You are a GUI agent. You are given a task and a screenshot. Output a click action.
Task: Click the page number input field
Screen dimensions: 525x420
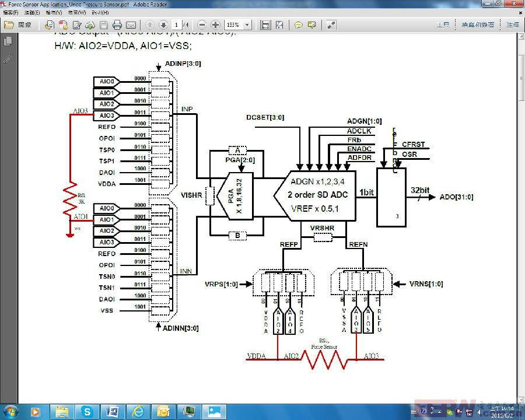(x=176, y=24)
